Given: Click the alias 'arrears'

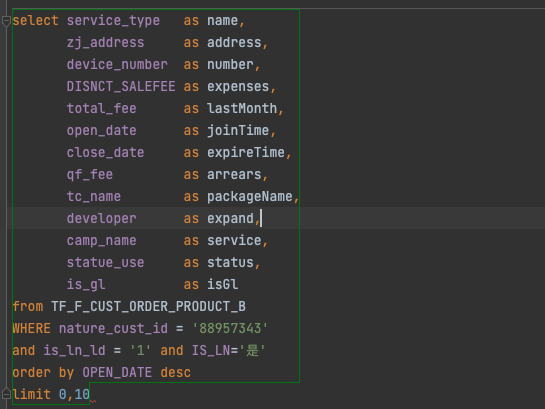Looking at the screenshot, I should (234, 174).
